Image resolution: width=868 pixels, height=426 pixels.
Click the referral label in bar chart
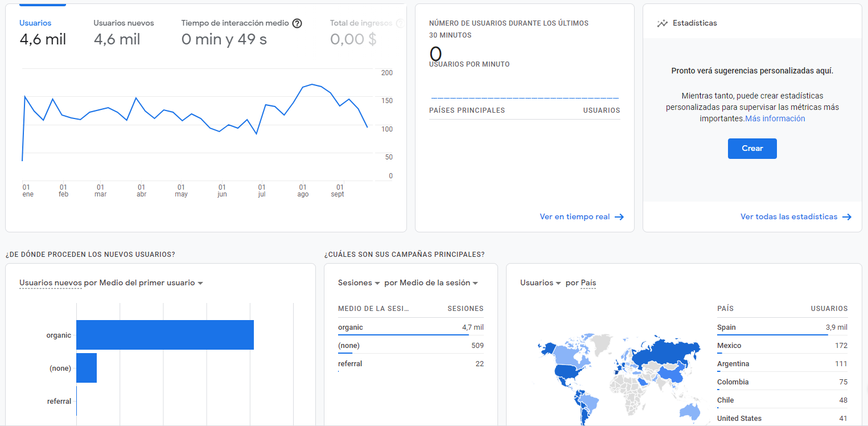click(x=59, y=402)
